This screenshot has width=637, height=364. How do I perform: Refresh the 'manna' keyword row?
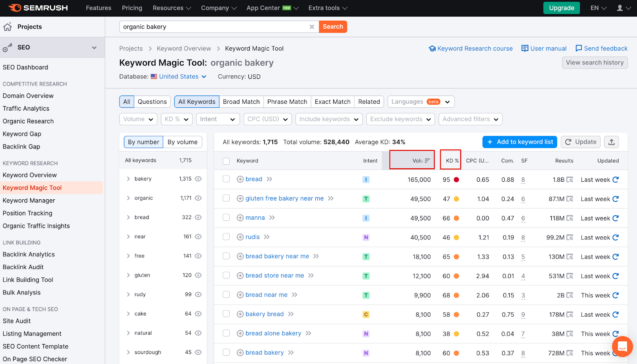pos(616,218)
